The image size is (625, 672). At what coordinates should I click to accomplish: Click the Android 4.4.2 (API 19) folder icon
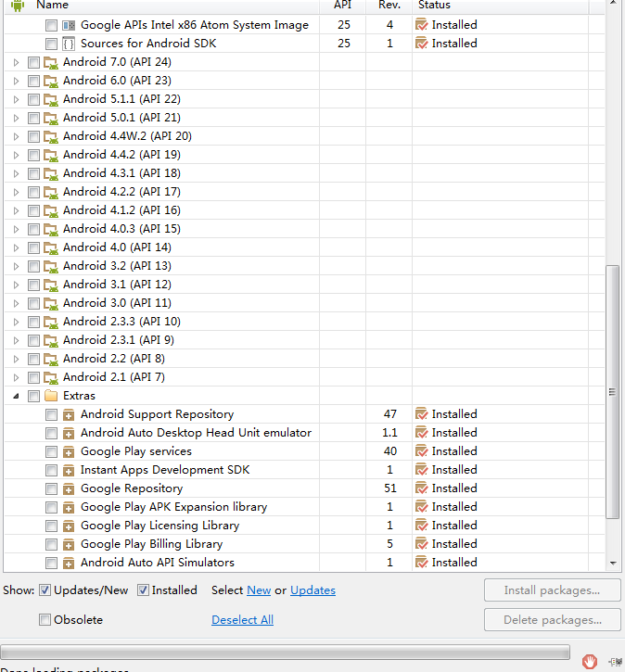[x=51, y=155]
